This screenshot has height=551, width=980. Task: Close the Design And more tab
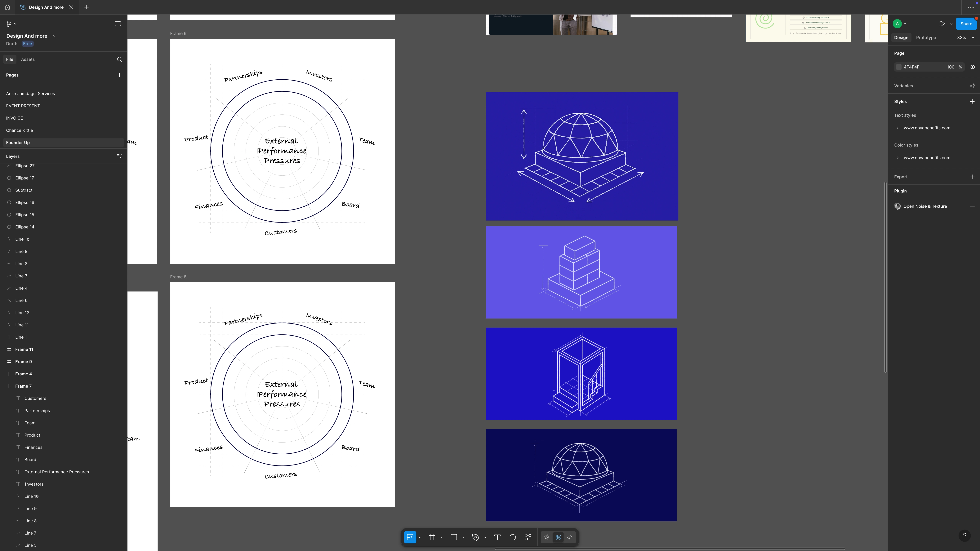click(71, 7)
